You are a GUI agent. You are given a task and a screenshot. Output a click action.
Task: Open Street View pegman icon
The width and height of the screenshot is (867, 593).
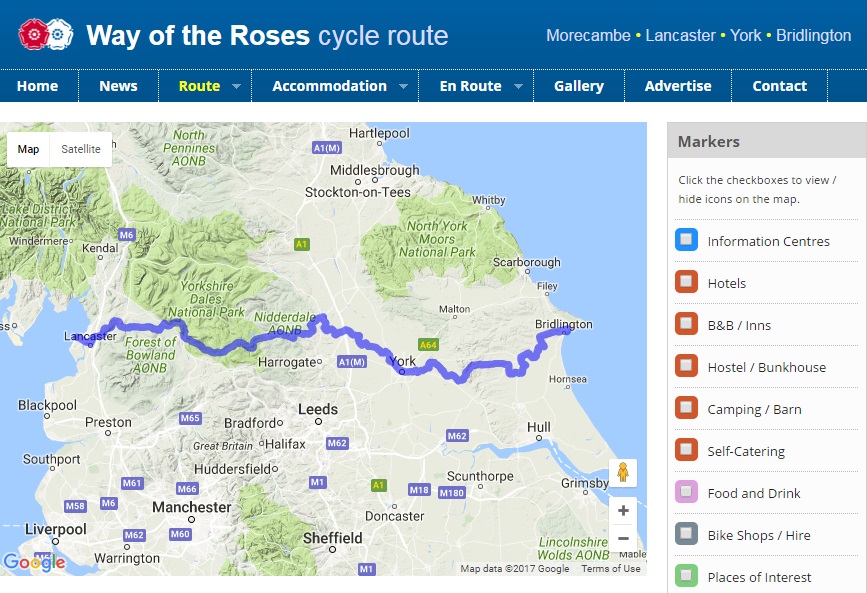pos(623,472)
